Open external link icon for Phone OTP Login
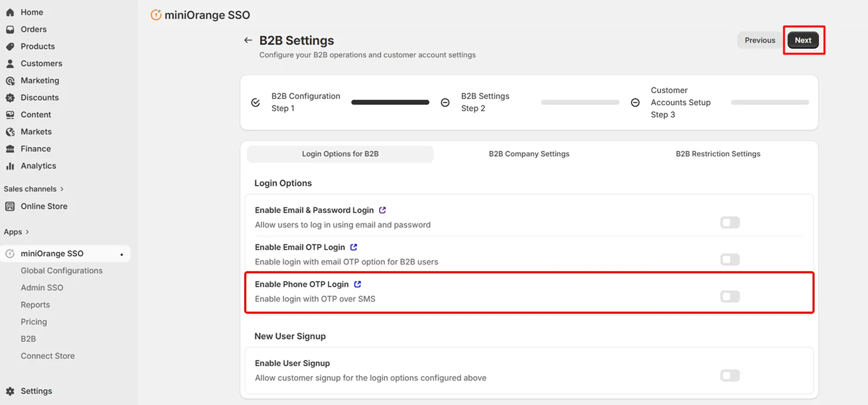 coord(358,284)
